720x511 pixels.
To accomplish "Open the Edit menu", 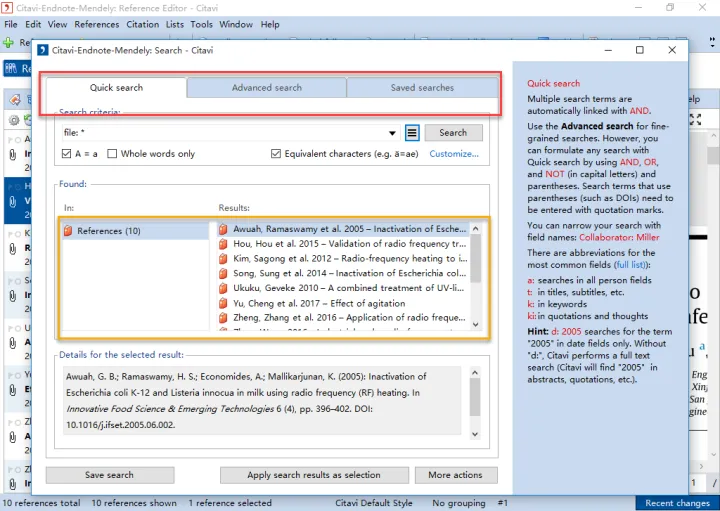I will coord(33,24).
